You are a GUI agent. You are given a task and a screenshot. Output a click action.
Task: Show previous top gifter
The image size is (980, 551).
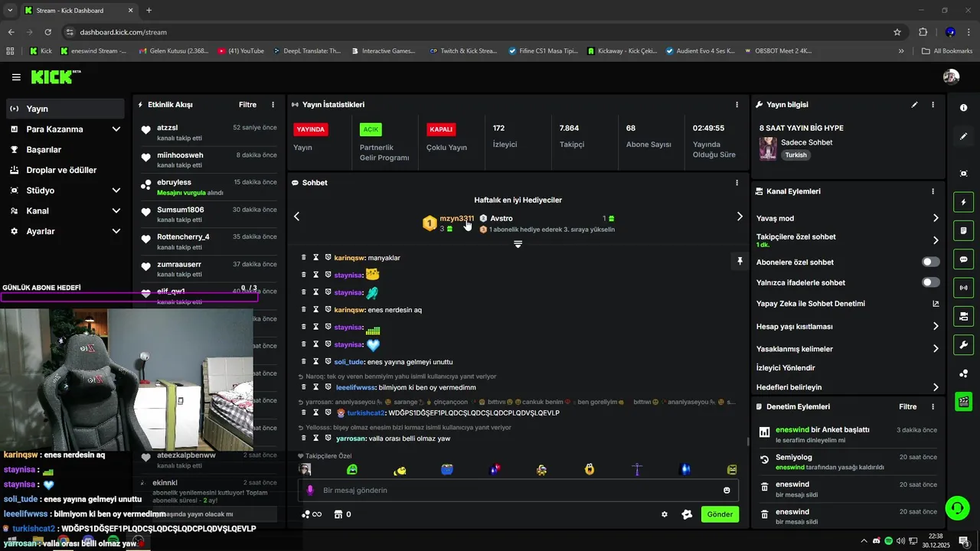297,217
